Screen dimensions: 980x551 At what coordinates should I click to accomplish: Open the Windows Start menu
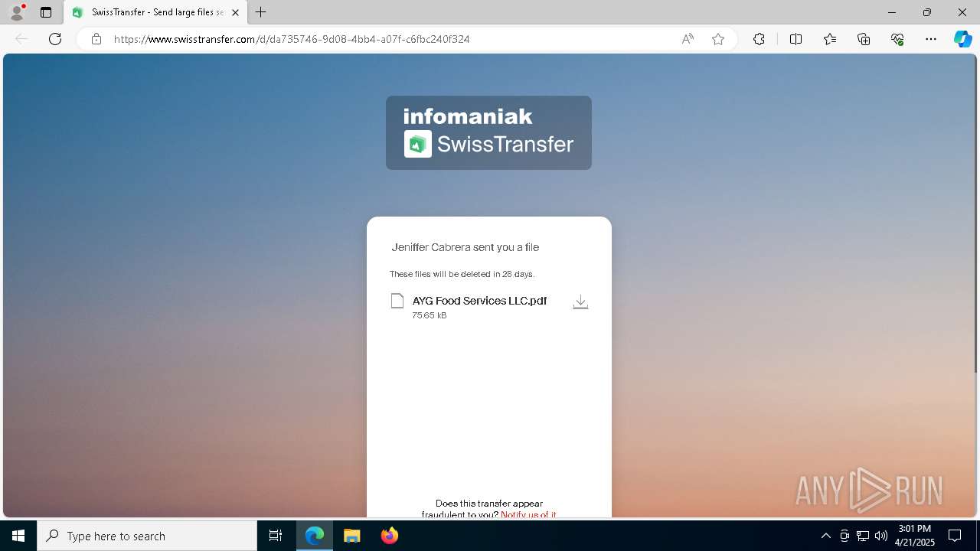(18, 536)
